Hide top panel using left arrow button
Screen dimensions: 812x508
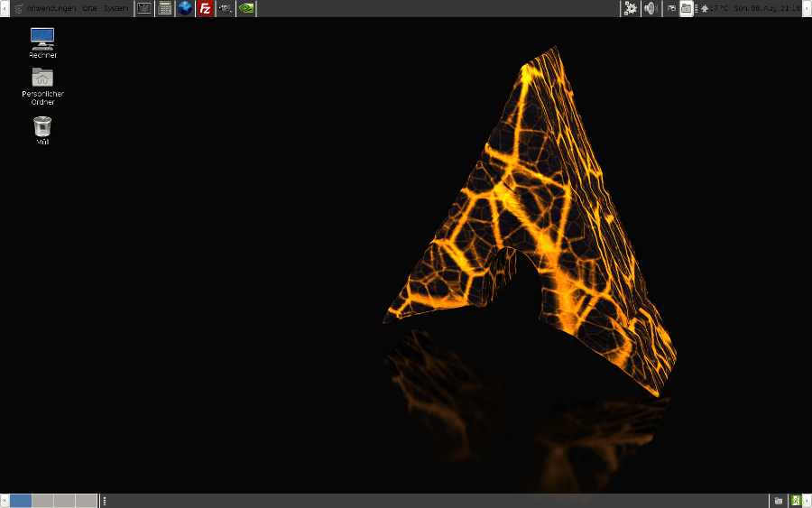pos(5,8)
